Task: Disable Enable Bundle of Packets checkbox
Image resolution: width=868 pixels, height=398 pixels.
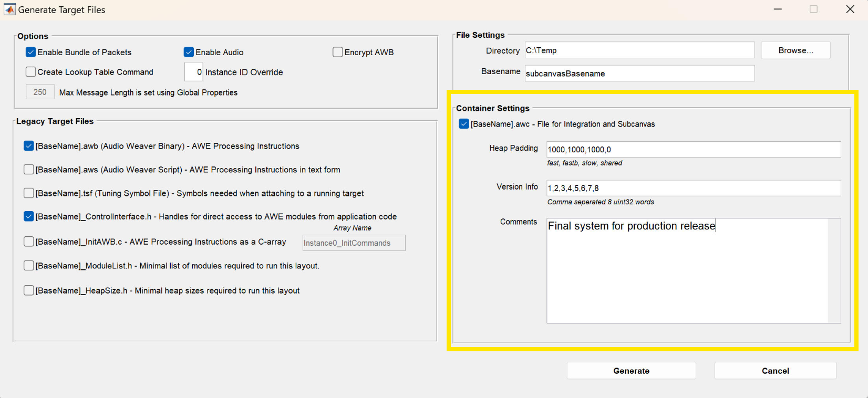Action: point(31,53)
